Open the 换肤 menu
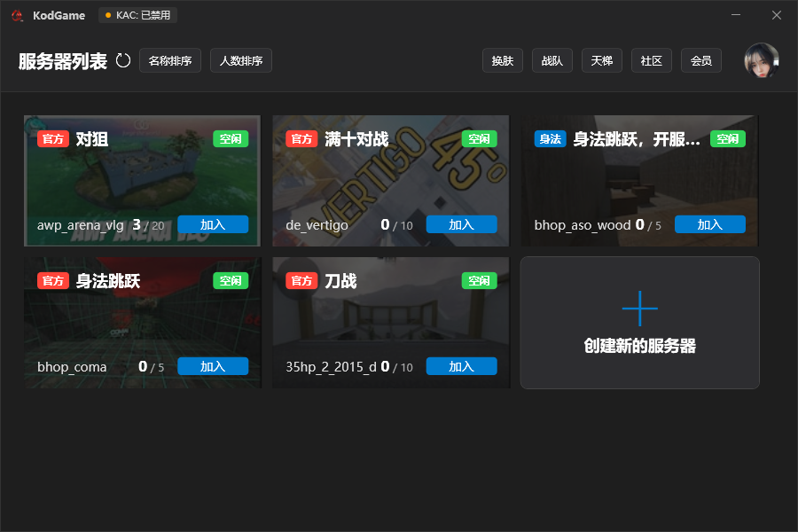Screen dimensions: 798x532 click(503, 60)
